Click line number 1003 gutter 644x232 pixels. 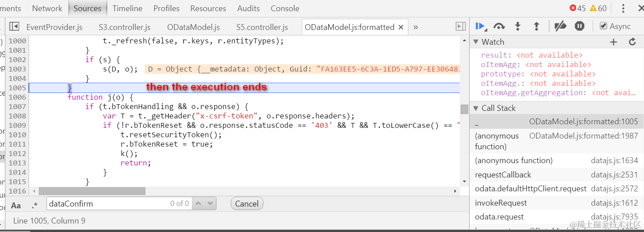coord(17,69)
